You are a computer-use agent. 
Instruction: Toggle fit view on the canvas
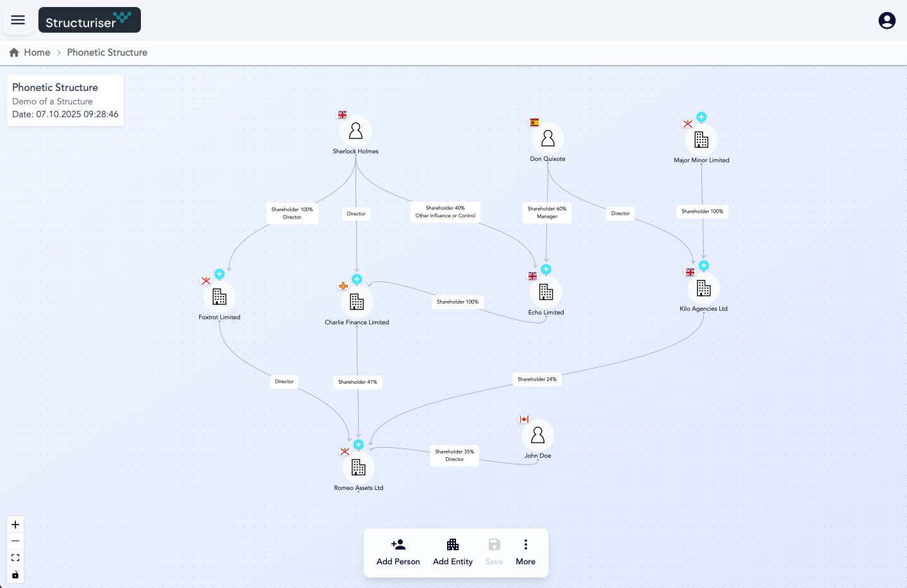coord(15,558)
